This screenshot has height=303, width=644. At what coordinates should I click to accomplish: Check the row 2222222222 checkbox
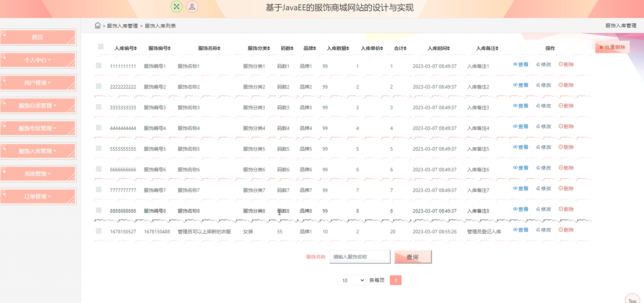[99, 86]
